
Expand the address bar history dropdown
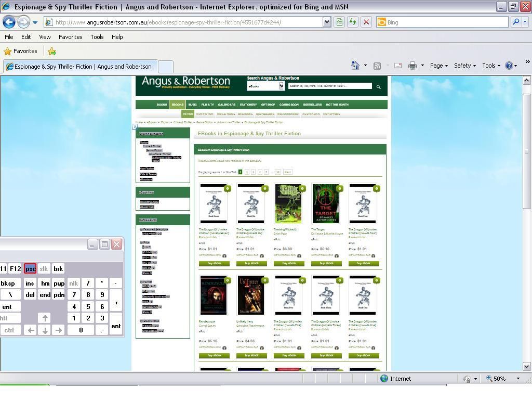(326, 22)
